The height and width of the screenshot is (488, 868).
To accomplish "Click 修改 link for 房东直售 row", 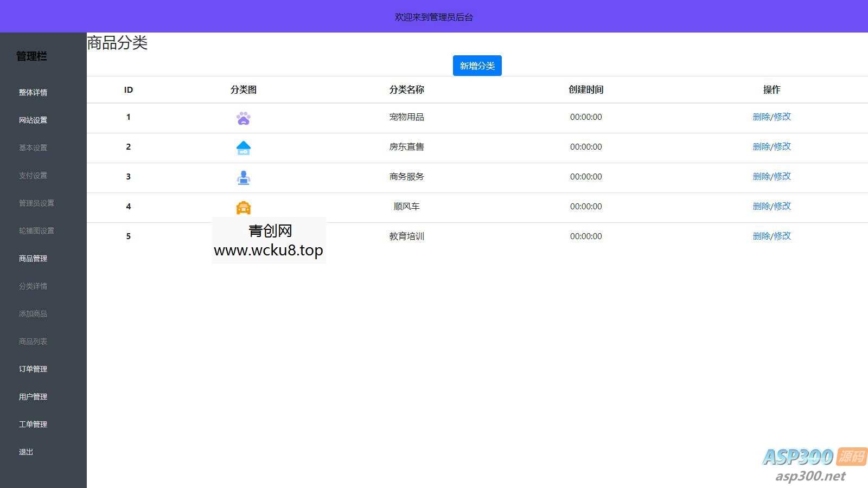I will [782, 146].
